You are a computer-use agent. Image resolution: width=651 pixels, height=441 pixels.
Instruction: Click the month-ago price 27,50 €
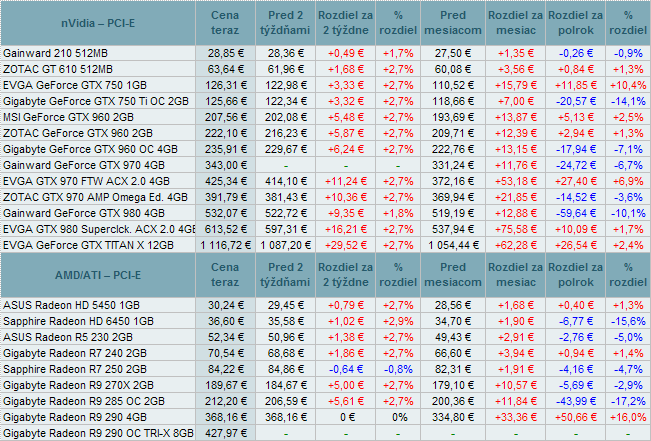[x=453, y=53]
